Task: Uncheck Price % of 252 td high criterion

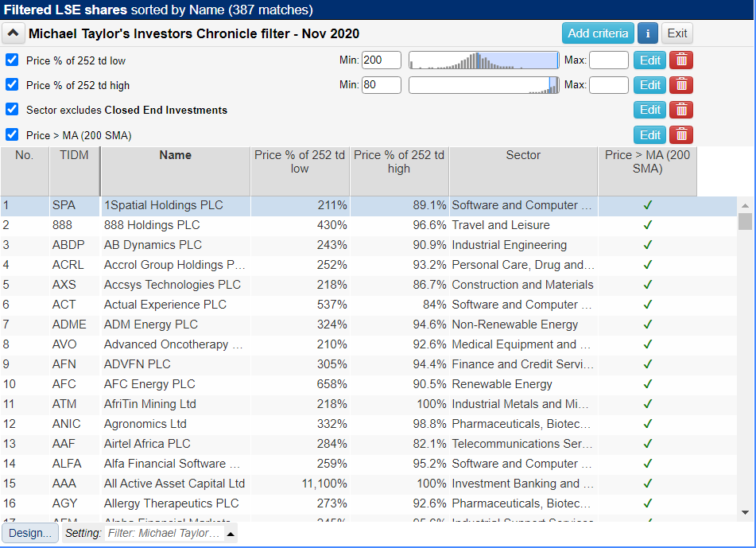Action: pos(12,85)
